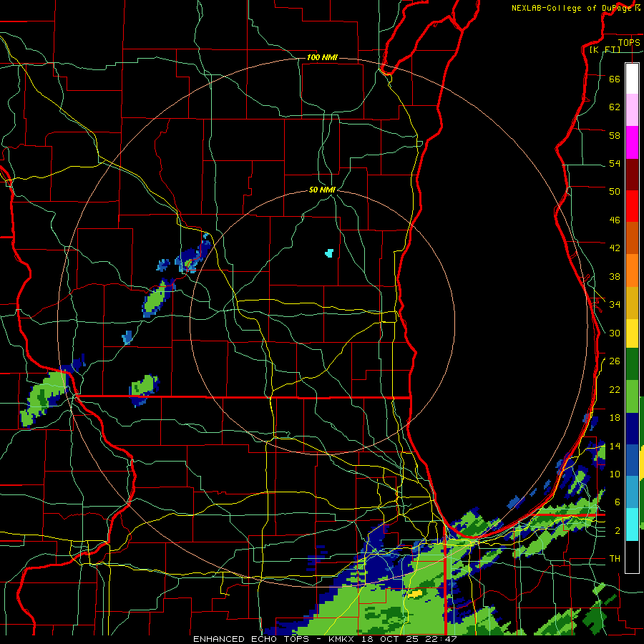
Task: Select the dark green legend swatch
Action: pos(632,364)
